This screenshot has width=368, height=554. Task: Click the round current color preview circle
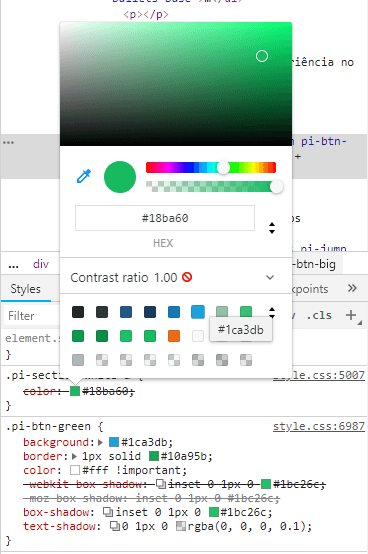click(x=120, y=177)
